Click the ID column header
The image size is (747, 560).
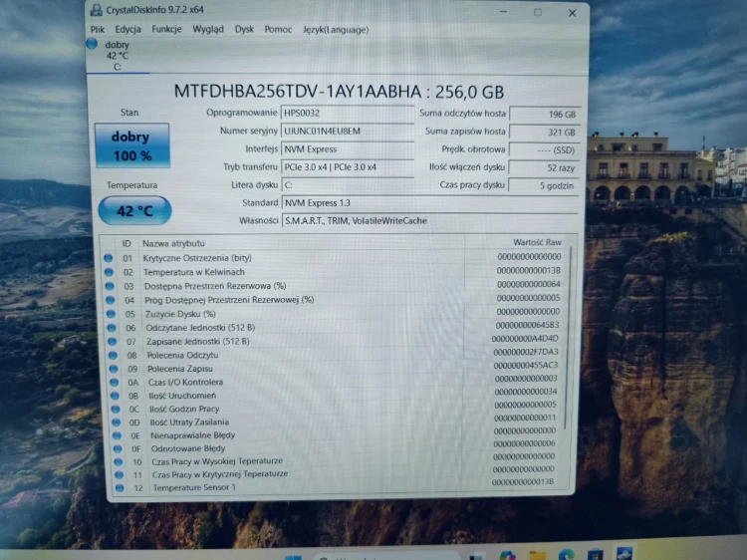click(x=126, y=243)
